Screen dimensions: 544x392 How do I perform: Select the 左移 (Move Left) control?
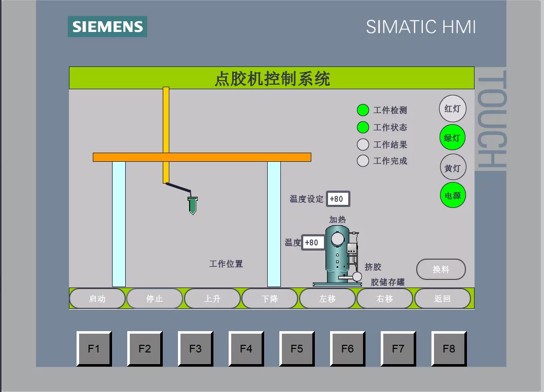pyautogui.click(x=327, y=298)
